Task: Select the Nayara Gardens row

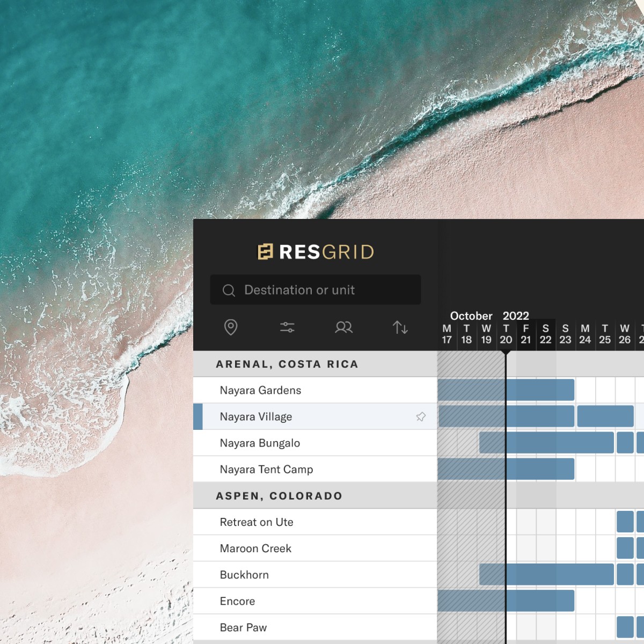Action: (x=315, y=390)
